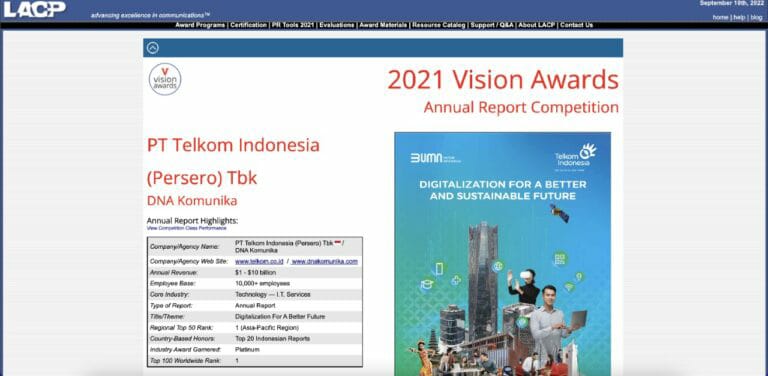Click the LACP logo
The height and width of the screenshot is (376, 768).
pyautogui.click(x=34, y=9)
